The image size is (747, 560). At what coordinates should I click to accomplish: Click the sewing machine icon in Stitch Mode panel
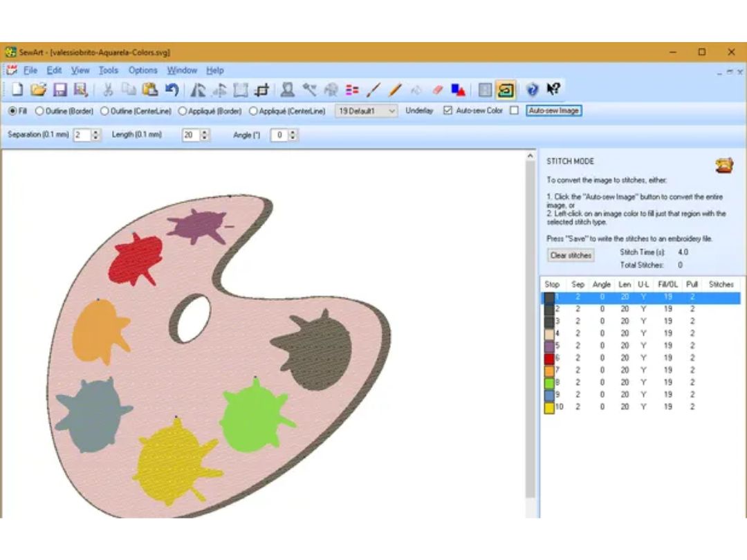point(723,165)
